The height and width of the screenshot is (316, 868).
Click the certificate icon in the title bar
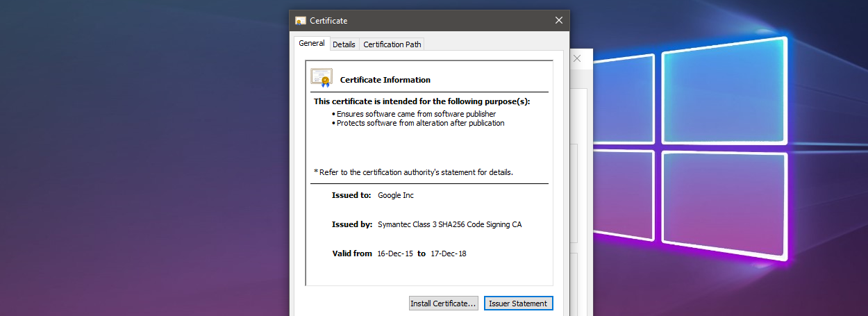(x=301, y=21)
